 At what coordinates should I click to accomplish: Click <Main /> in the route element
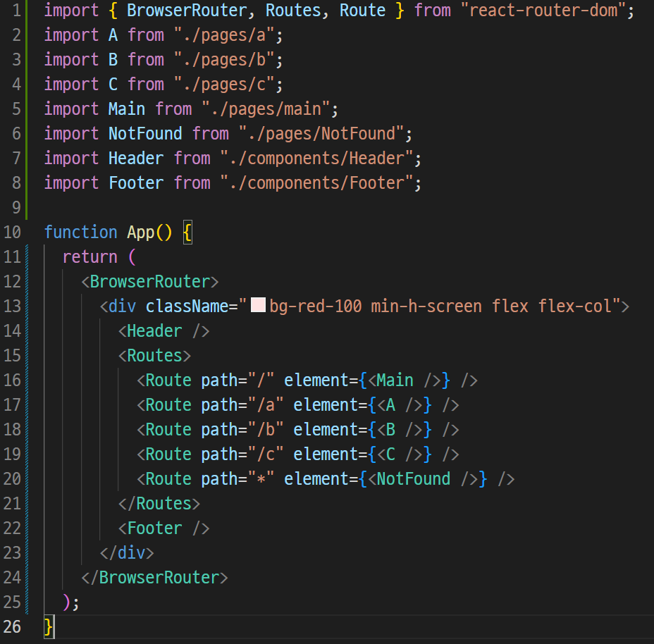click(x=404, y=380)
